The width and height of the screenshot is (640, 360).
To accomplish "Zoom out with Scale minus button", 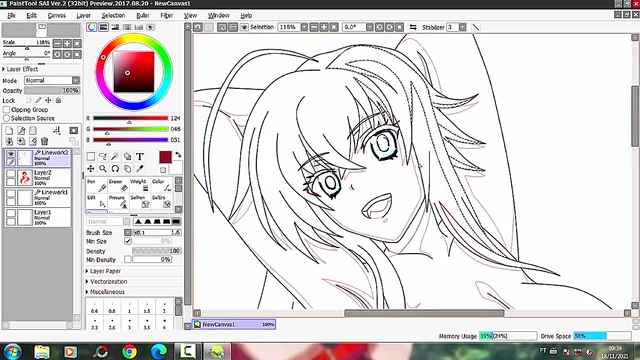I will point(58,43).
